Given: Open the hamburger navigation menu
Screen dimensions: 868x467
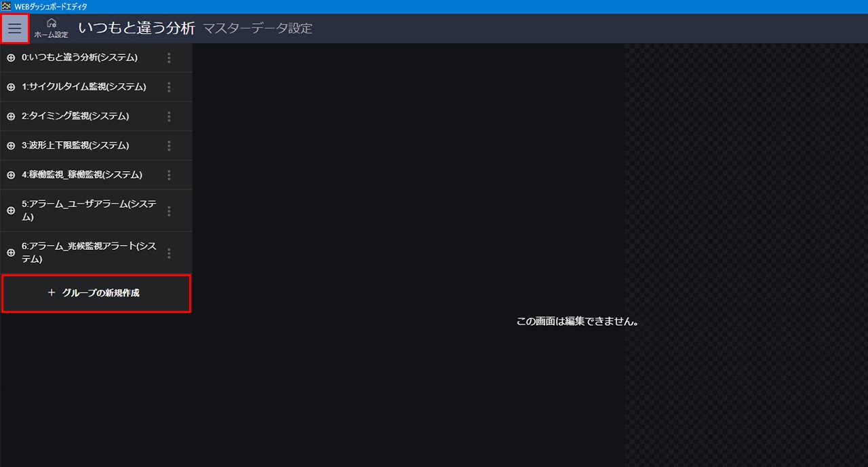Looking at the screenshot, I should (14, 29).
